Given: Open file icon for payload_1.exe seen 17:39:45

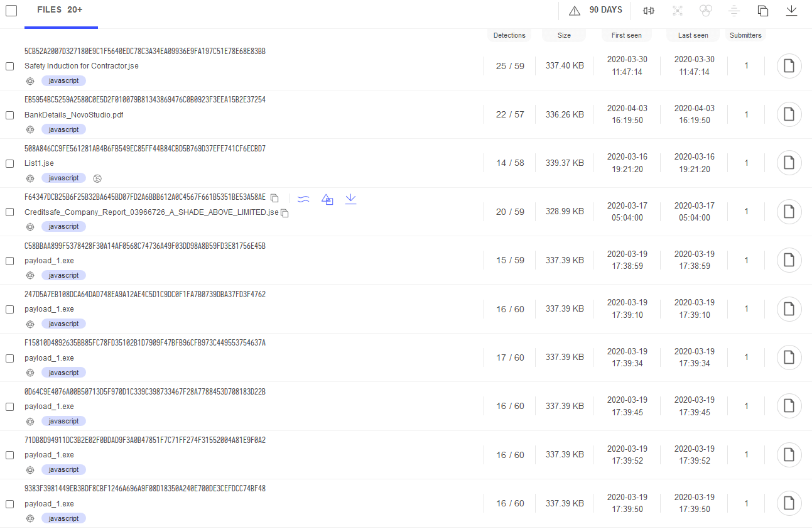Looking at the screenshot, I should pos(789,406).
